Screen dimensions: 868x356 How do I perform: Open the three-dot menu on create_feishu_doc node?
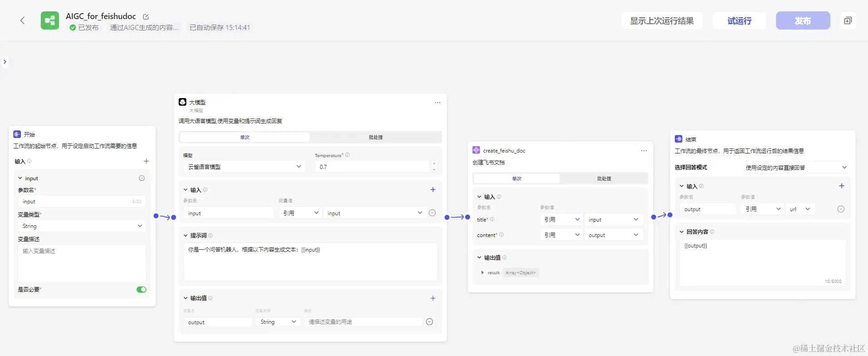[x=644, y=151]
